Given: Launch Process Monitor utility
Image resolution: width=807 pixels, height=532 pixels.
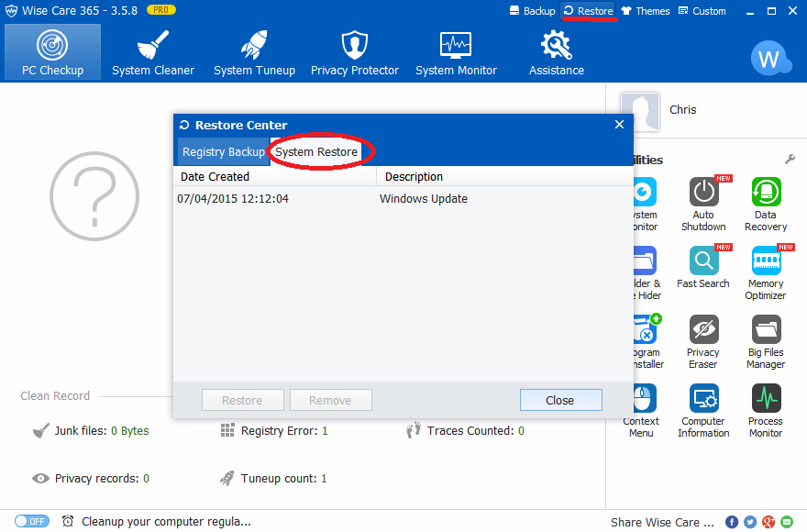Looking at the screenshot, I should click(766, 411).
